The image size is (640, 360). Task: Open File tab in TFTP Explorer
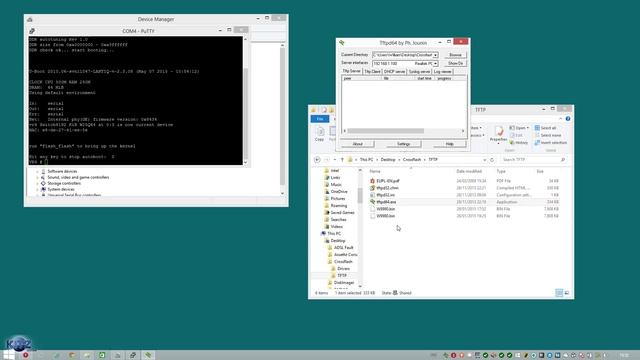point(320,119)
